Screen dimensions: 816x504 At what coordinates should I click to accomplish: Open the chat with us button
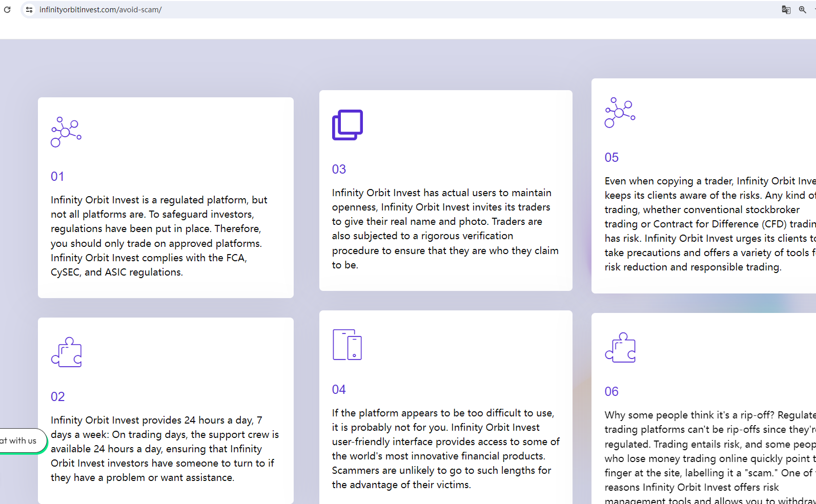pos(23,440)
